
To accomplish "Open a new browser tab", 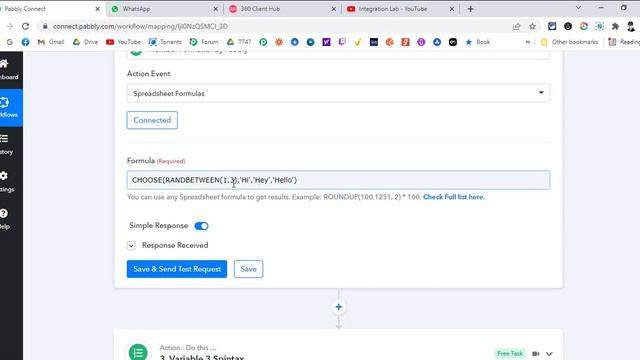I will pos(470,9).
